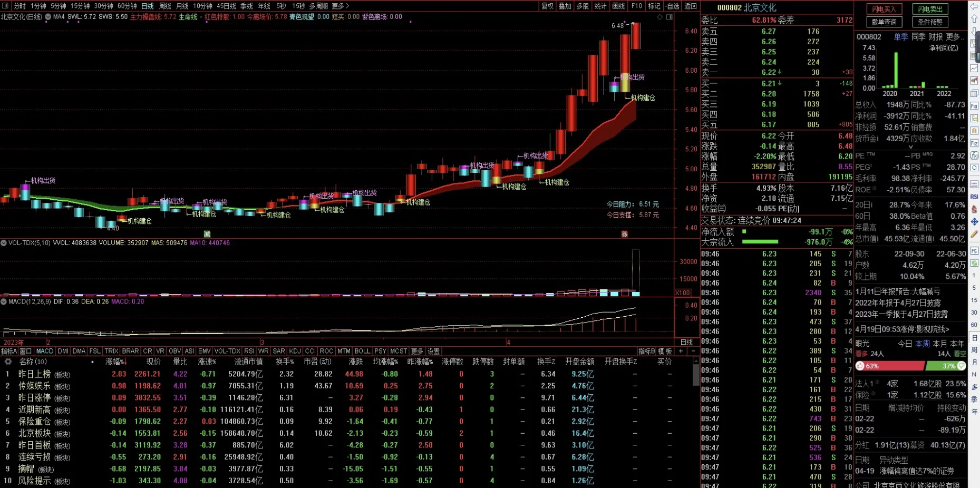Open the F10 info icon in right sidebar
Screen dimensions: 980x488
(974, 105)
